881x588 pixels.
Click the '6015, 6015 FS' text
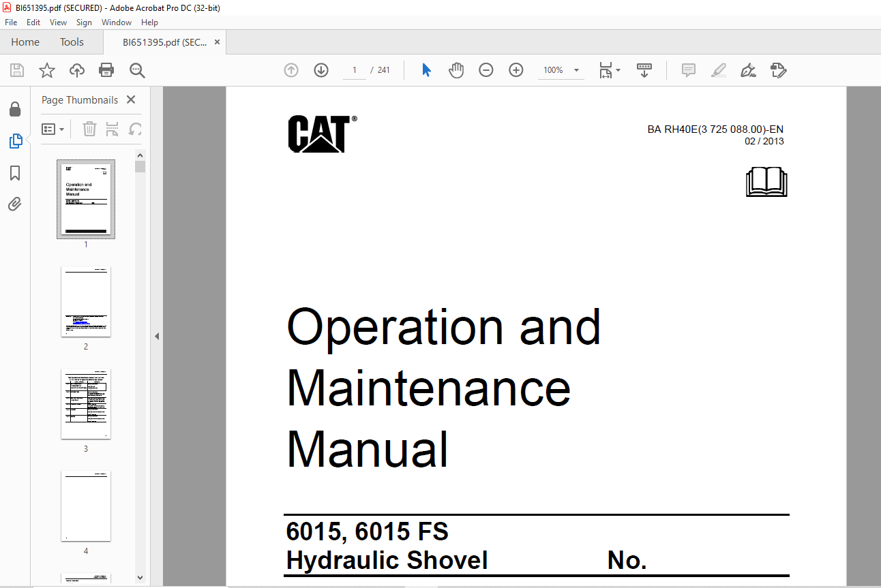(x=368, y=531)
